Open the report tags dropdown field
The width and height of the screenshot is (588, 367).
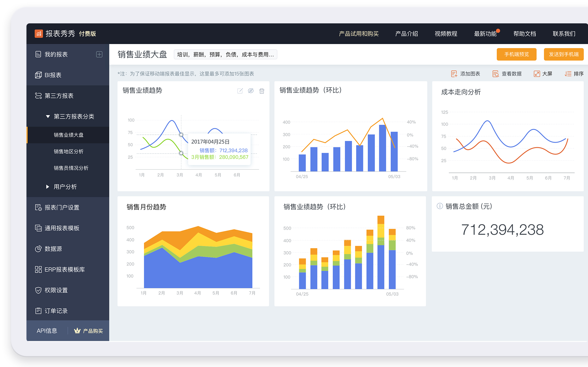pyautogui.click(x=225, y=54)
